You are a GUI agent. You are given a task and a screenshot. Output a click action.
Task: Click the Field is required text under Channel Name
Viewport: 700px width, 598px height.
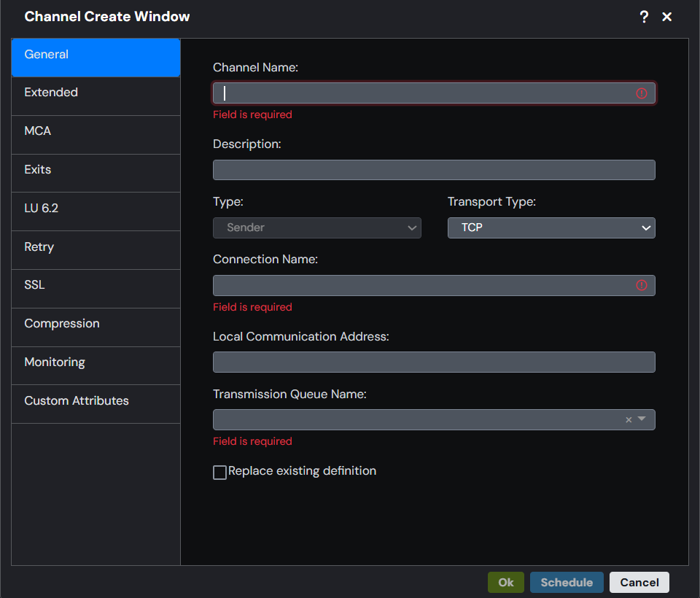coord(252,114)
